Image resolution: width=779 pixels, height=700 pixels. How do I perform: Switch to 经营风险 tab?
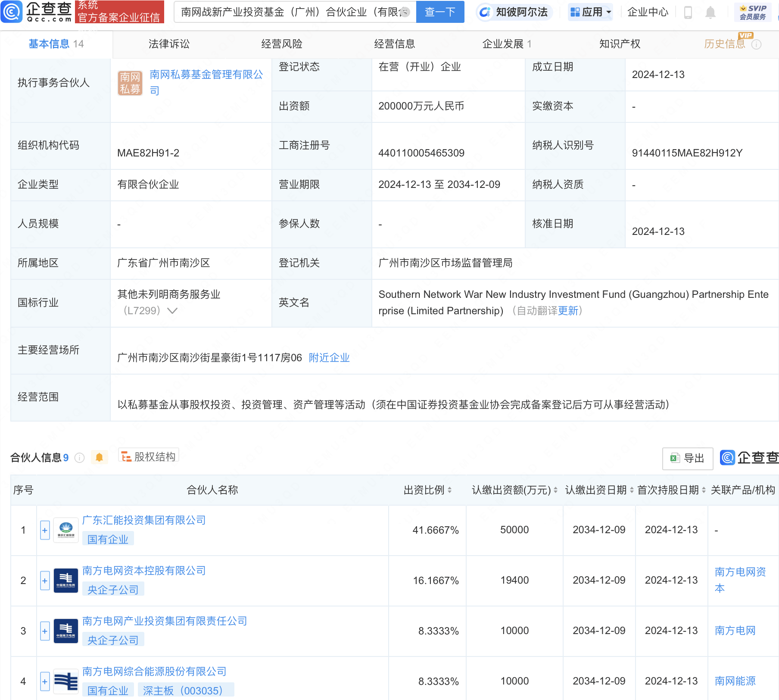point(282,44)
